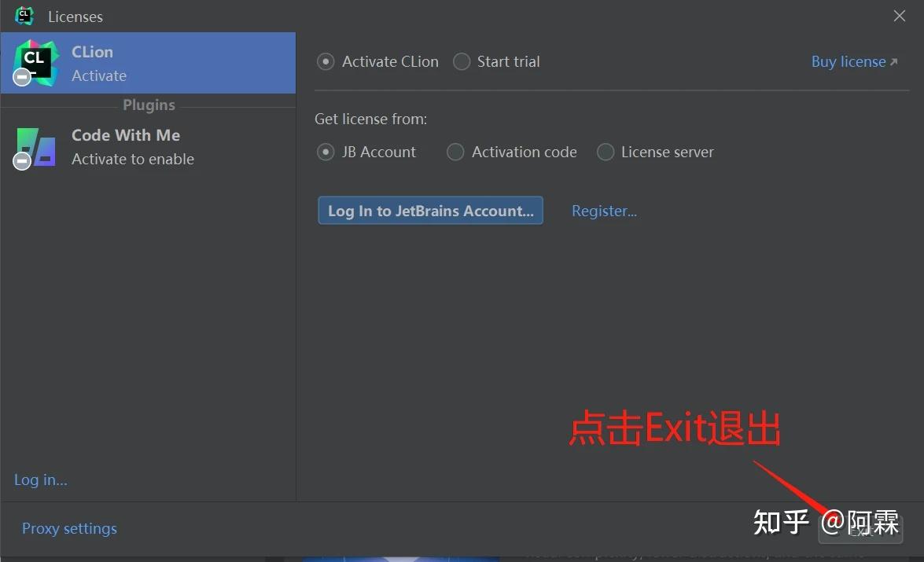Click Log In to JetBrains Account
This screenshot has width=924, height=562.
click(430, 210)
